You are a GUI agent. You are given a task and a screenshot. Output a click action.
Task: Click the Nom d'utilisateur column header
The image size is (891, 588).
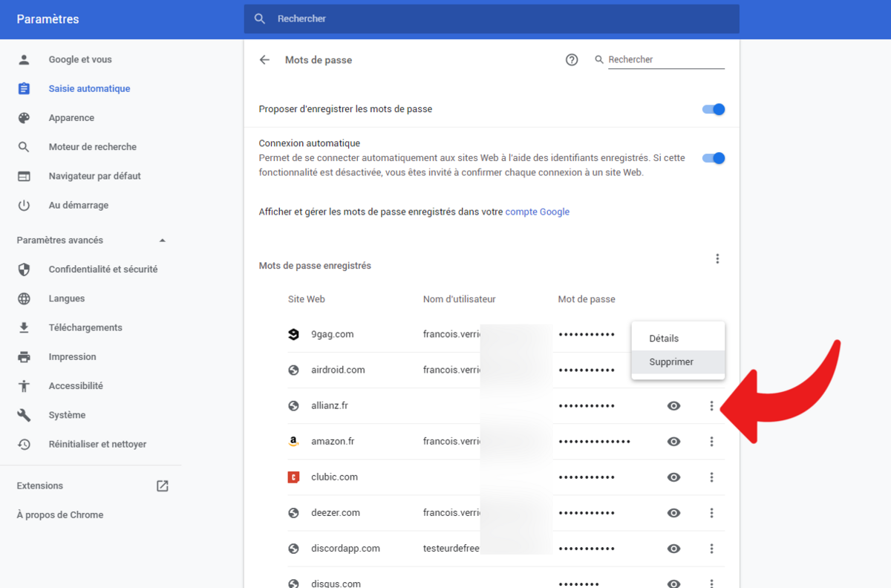[459, 299]
